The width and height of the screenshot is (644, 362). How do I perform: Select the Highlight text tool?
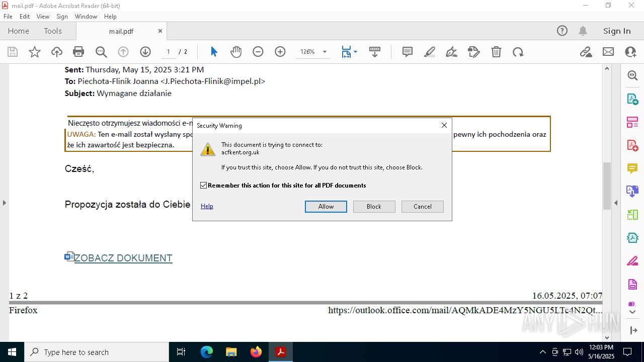tap(430, 52)
